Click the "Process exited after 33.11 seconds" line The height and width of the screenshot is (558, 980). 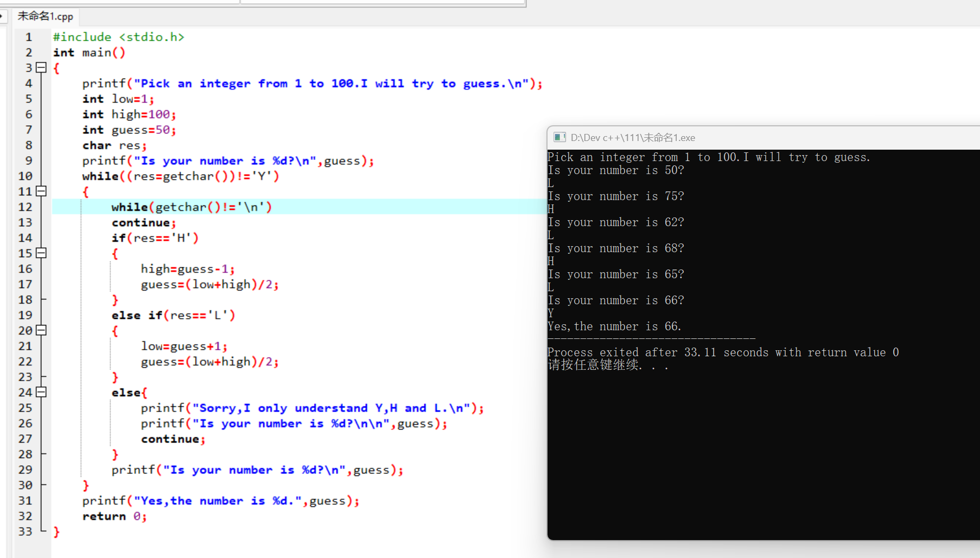[723, 352]
